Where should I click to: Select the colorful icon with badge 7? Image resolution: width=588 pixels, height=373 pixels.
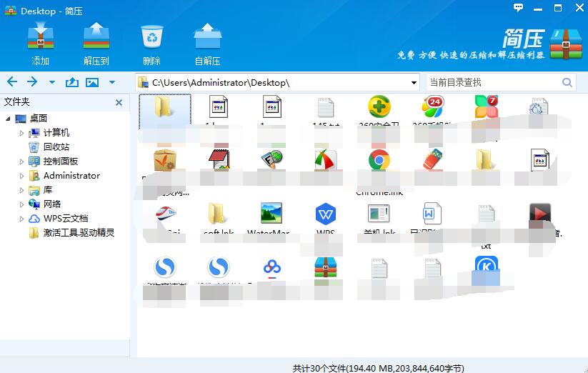tap(487, 106)
